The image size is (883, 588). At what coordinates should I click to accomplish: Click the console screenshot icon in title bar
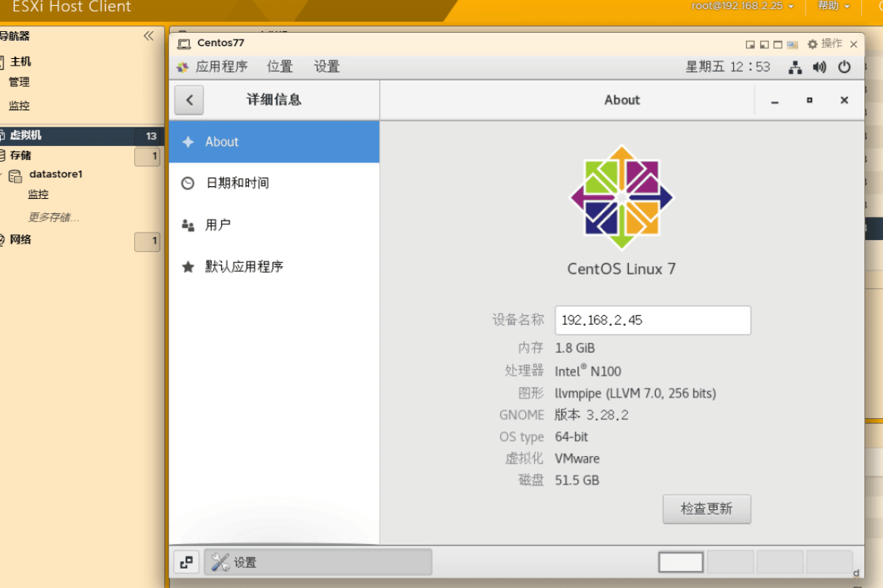coord(791,44)
